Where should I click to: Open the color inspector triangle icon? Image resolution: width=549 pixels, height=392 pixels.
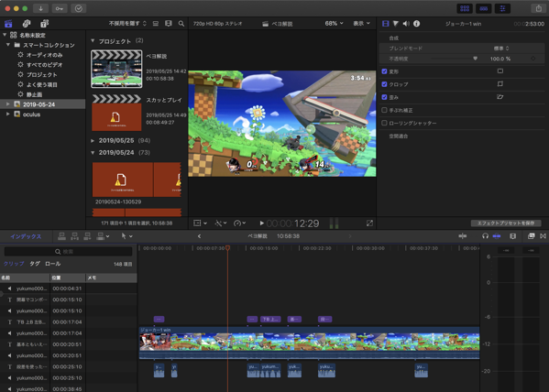pyautogui.click(x=396, y=24)
